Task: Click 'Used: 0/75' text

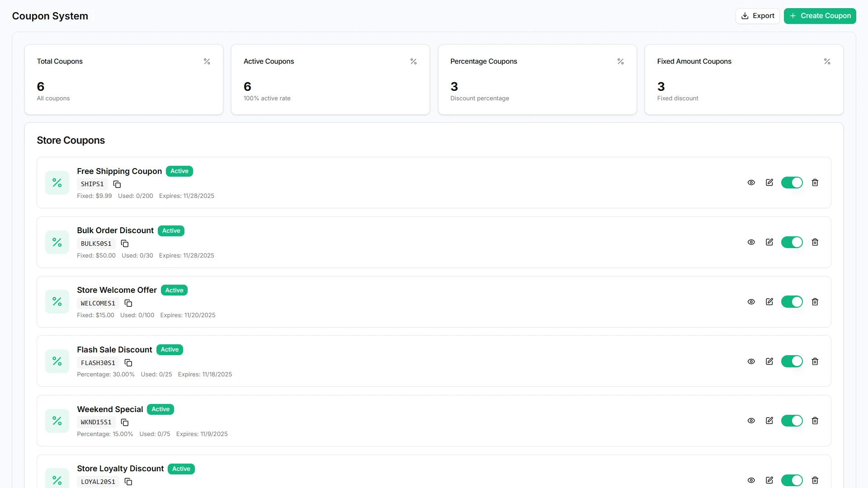Action: pos(155,434)
